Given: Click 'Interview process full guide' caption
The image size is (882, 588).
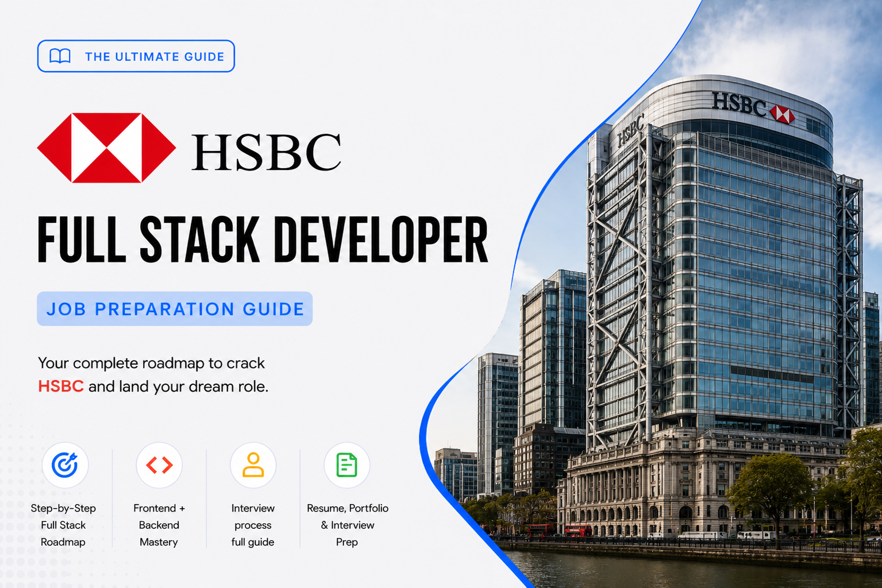Looking at the screenshot, I should (253, 525).
